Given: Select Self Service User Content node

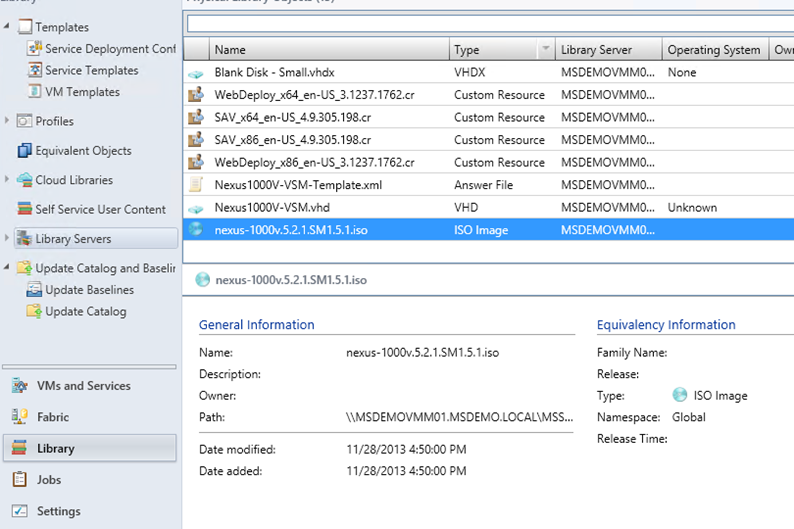Looking at the screenshot, I should [101, 209].
